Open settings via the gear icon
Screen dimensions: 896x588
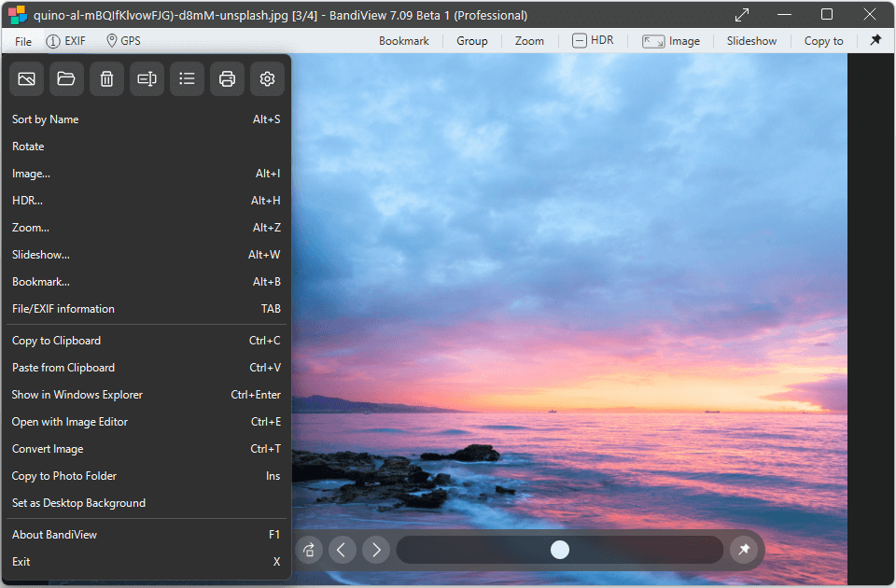tap(267, 79)
